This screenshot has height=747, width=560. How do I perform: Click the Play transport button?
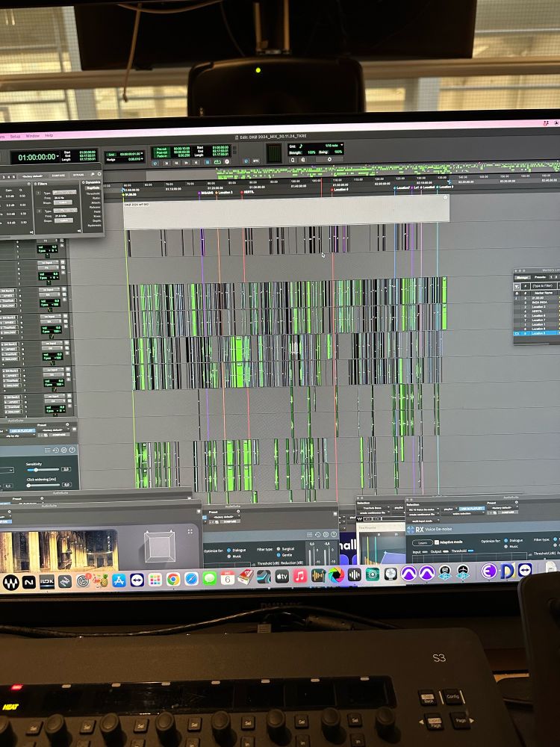pyautogui.click(x=217, y=162)
